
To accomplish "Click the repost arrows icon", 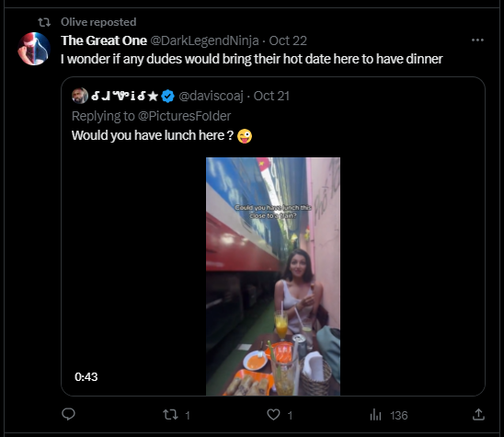I will click(170, 415).
